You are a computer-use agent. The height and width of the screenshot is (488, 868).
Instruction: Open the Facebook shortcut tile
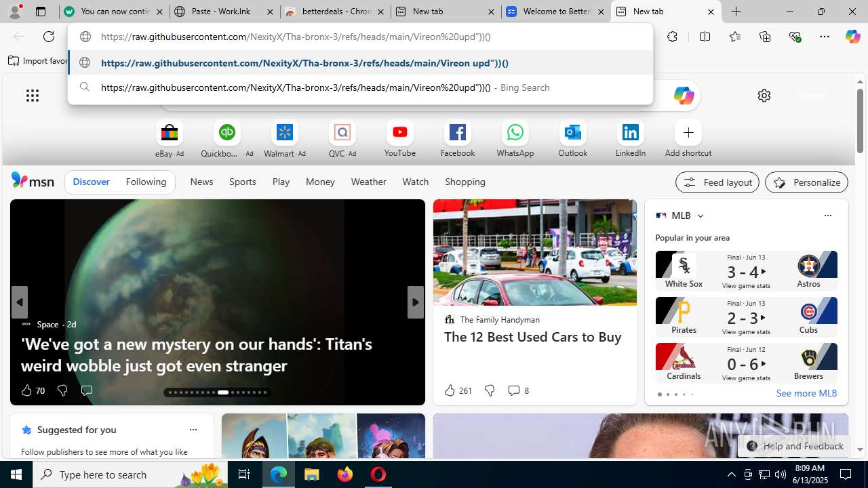458,140
